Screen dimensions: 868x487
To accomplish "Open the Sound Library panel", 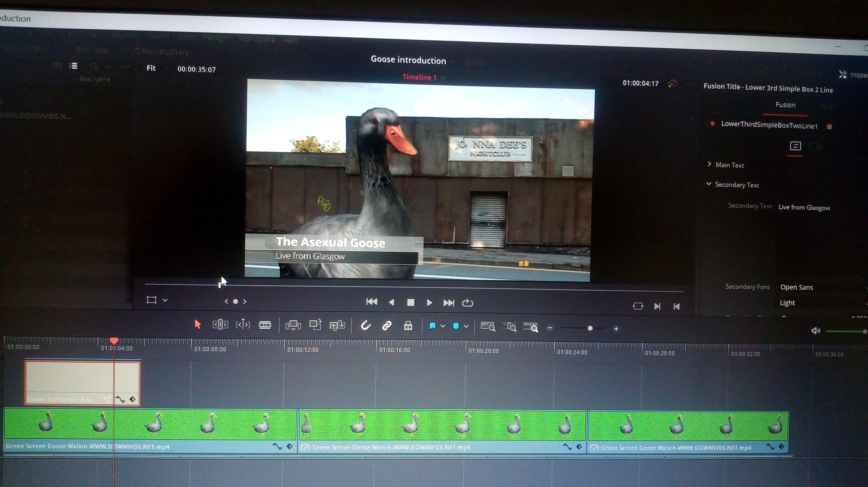I will pos(160,52).
